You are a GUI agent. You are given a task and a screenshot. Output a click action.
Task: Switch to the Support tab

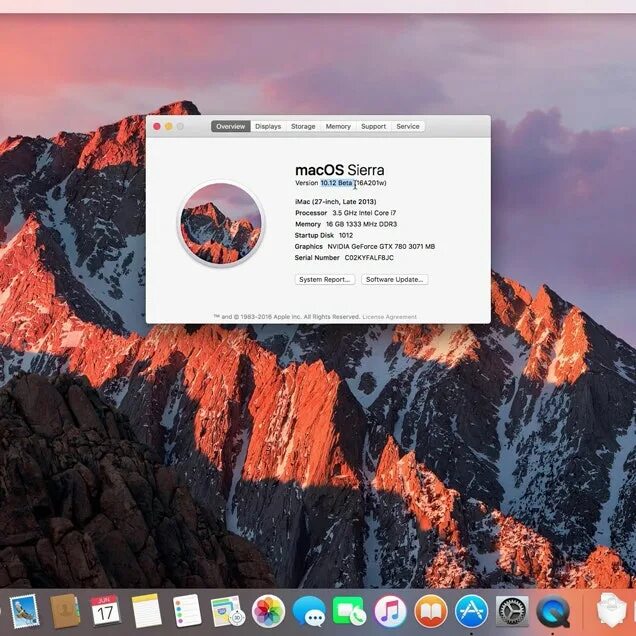tap(374, 127)
